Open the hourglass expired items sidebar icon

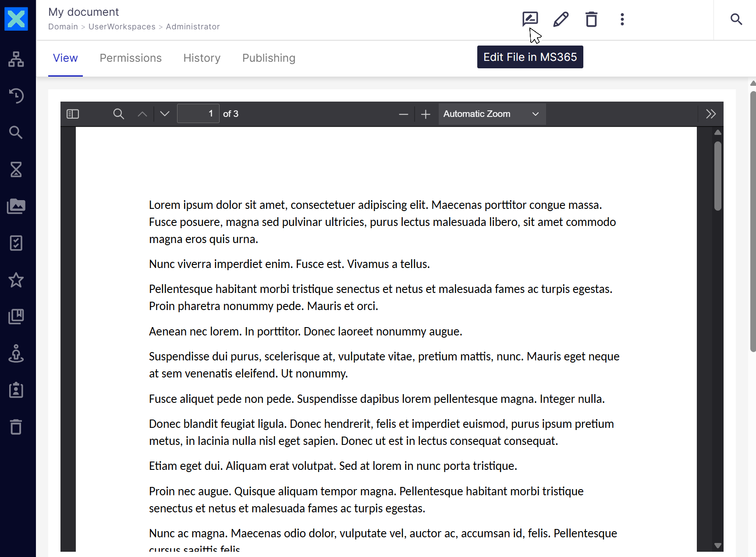click(16, 169)
